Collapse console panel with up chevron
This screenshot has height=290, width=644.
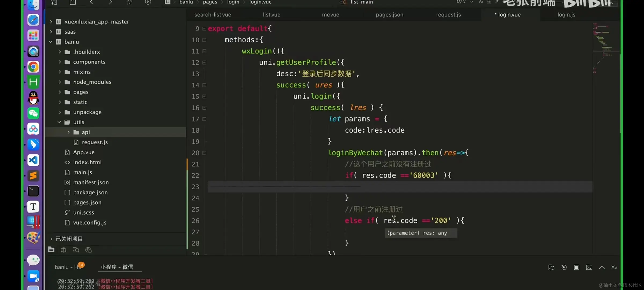[x=602, y=267]
